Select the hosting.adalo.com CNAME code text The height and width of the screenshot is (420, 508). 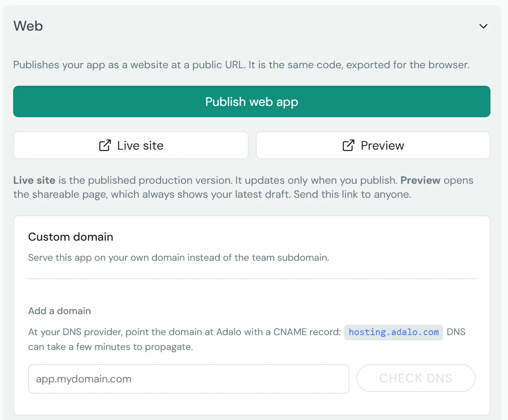pyautogui.click(x=394, y=332)
